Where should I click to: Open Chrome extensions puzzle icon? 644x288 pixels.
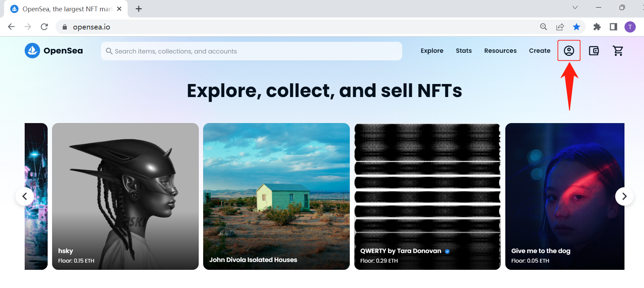point(597,27)
